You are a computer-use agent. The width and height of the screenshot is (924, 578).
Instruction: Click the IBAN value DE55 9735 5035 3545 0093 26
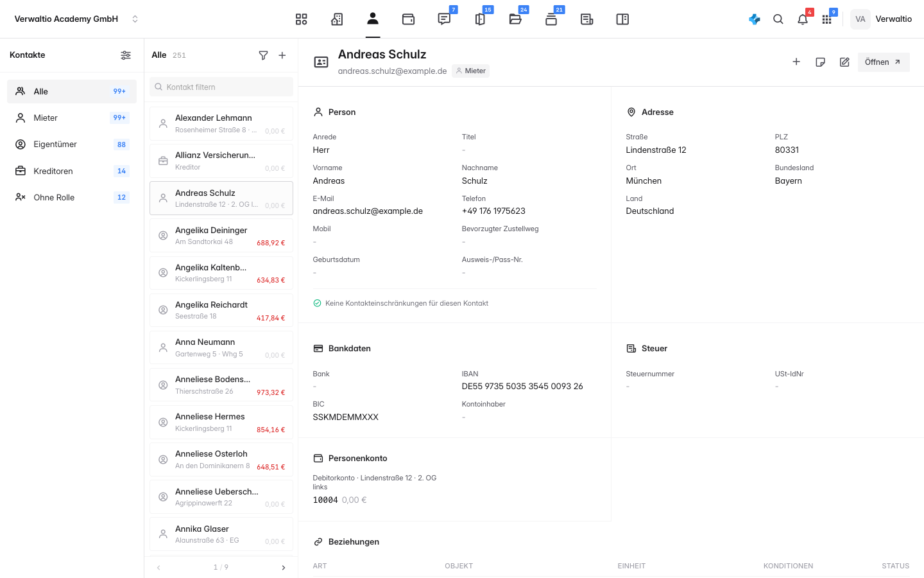[522, 387]
